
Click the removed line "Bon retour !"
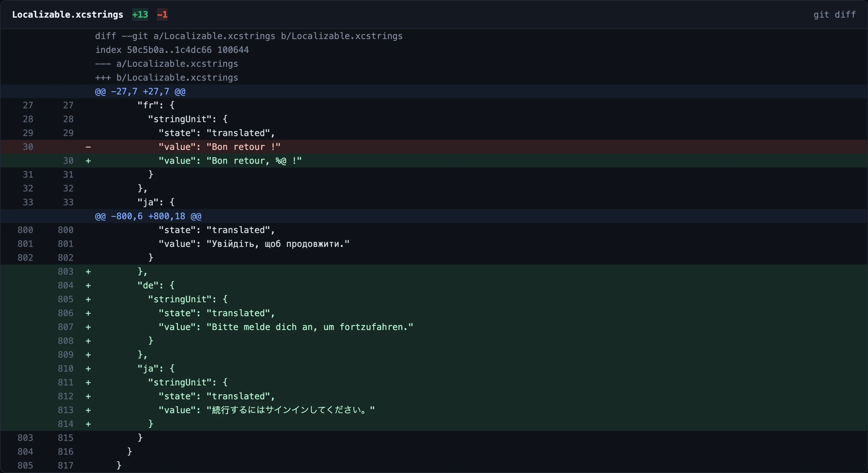(x=434, y=147)
